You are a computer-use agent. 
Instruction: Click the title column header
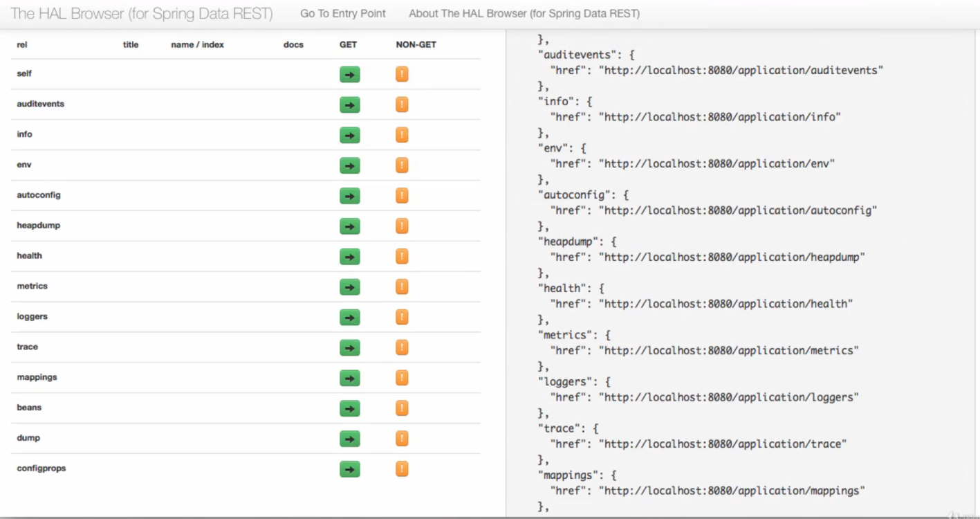pos(131,44)
